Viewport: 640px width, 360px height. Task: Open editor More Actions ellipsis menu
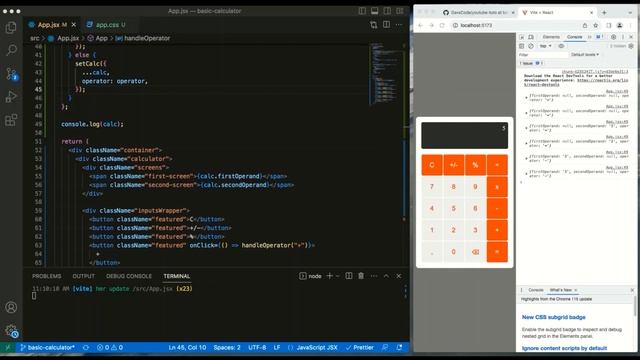pyautogui.click(x=399, y=25)
